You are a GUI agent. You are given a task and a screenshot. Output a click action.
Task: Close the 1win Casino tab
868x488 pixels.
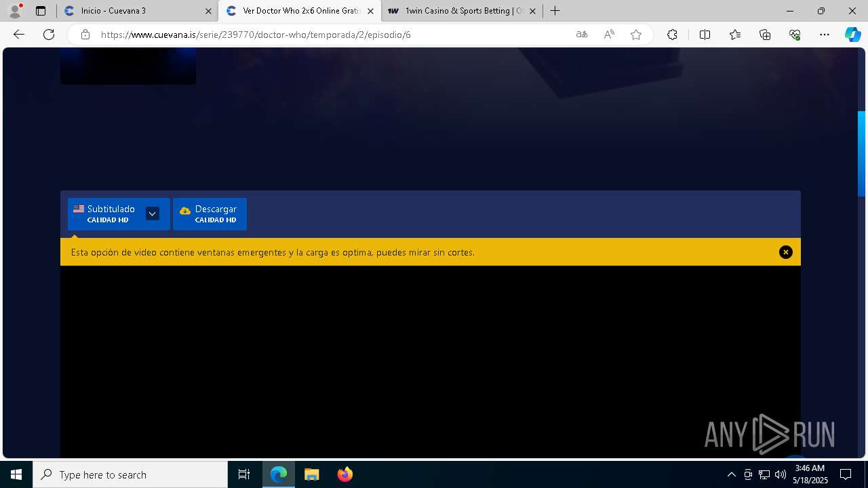(x=532, y=11)
